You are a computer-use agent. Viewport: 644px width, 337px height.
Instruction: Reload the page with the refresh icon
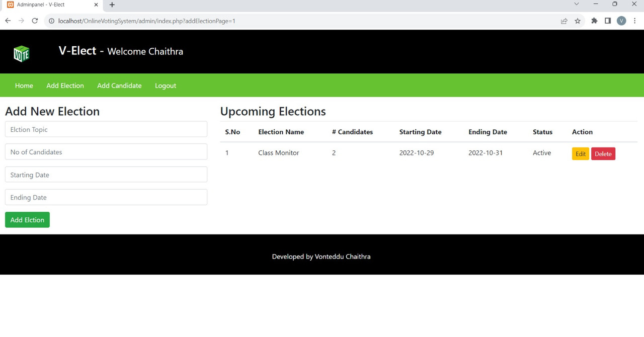[x=35, y=21]
